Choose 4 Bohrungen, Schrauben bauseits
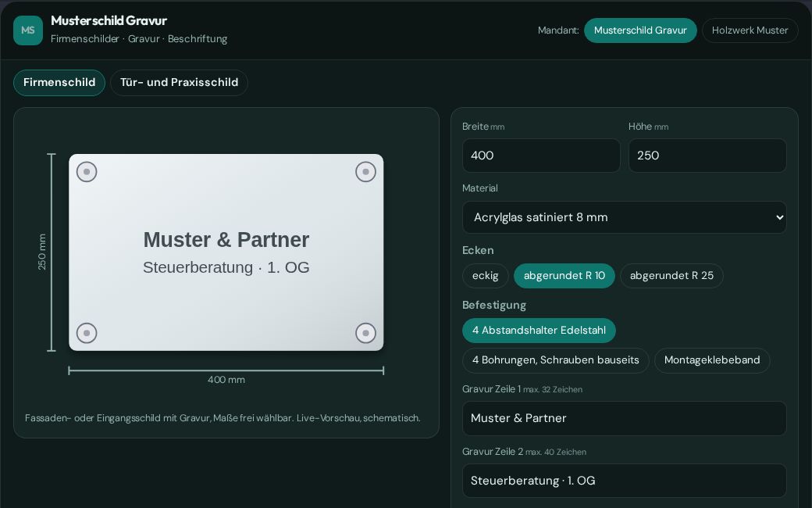The image size is (812, 508). [x=556, y=360]
